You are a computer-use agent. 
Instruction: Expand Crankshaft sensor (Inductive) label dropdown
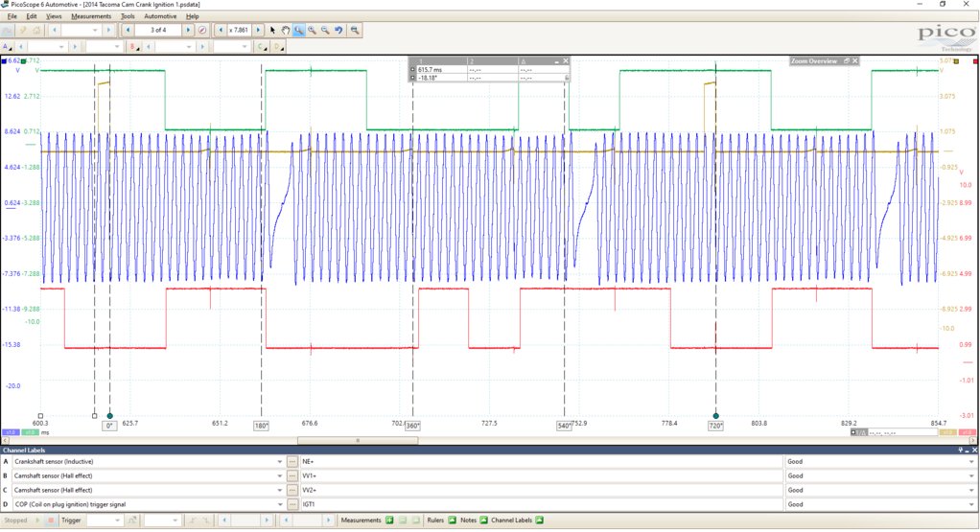point(279,462)
